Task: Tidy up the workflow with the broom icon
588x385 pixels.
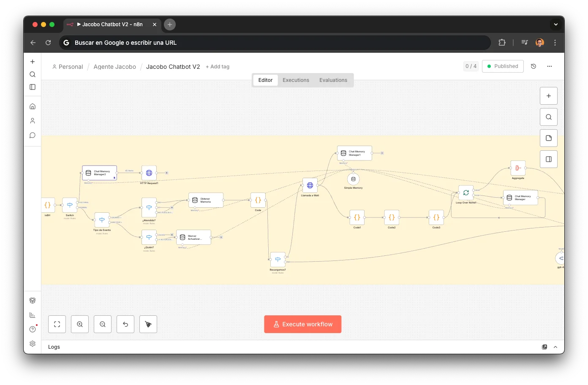Action: click(148, 324)
